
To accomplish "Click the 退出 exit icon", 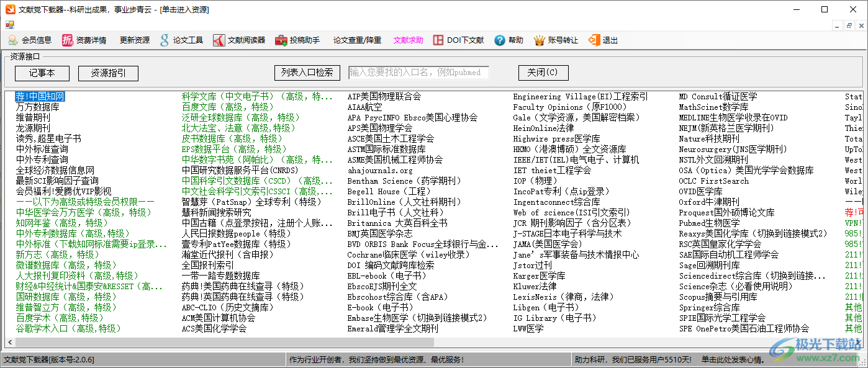I will (x=594, y=40).
